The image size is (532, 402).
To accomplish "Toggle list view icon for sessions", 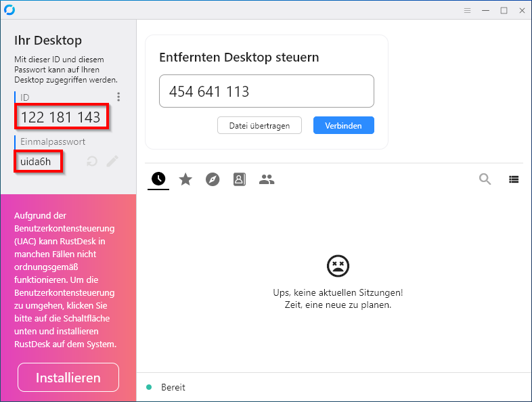I will (514, 179).
